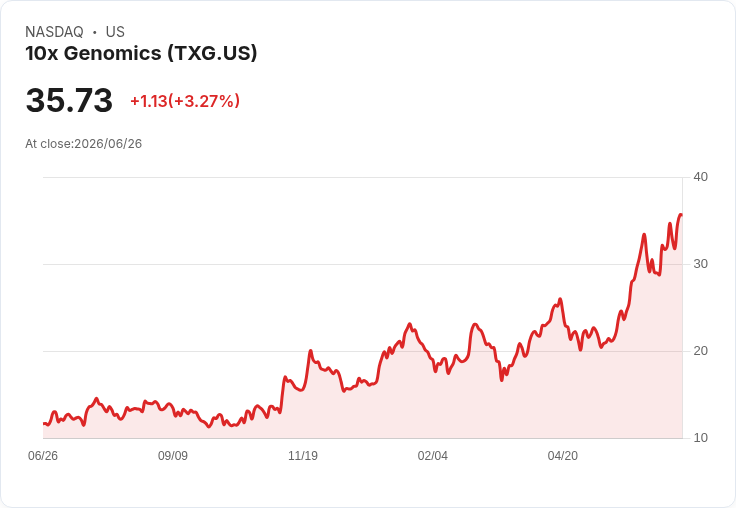Click the 20 y-axis price label
The image size is (736, 508).
click(x=700, y=351)
